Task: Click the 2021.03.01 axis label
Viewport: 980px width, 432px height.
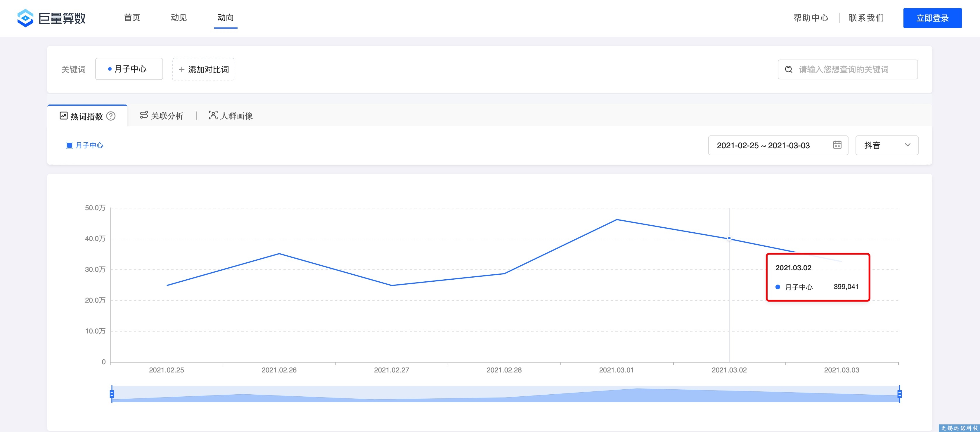Action: 616,370
